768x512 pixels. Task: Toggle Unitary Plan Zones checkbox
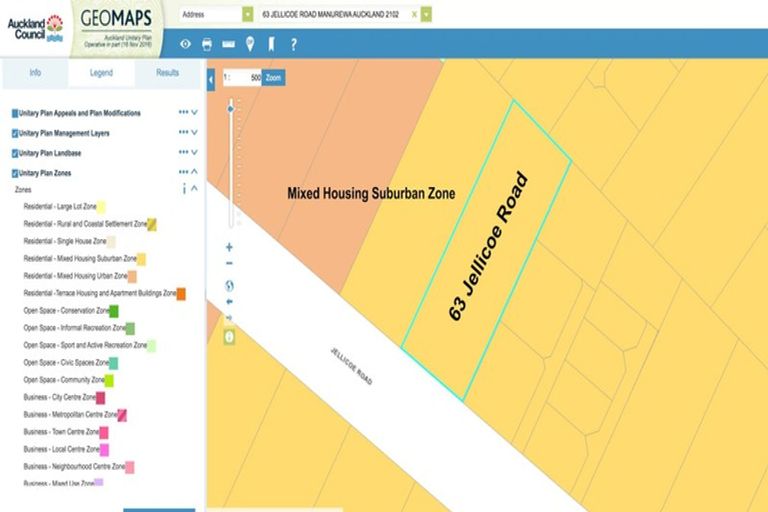pos(15,173)
